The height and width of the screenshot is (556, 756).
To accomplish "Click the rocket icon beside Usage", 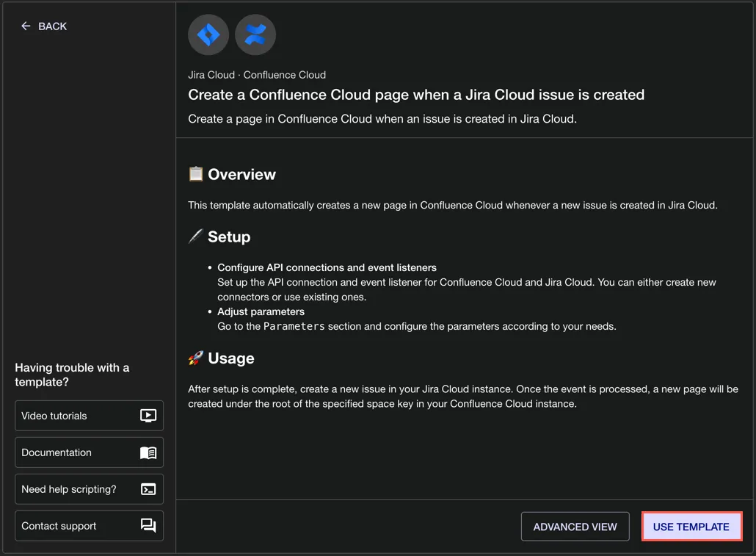I will pyautogui.click(x=196, y=358).
